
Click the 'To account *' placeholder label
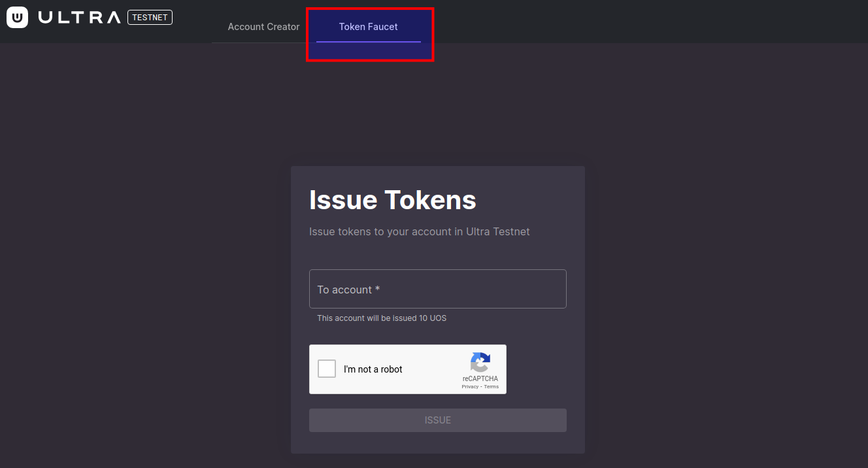point(348,290)
